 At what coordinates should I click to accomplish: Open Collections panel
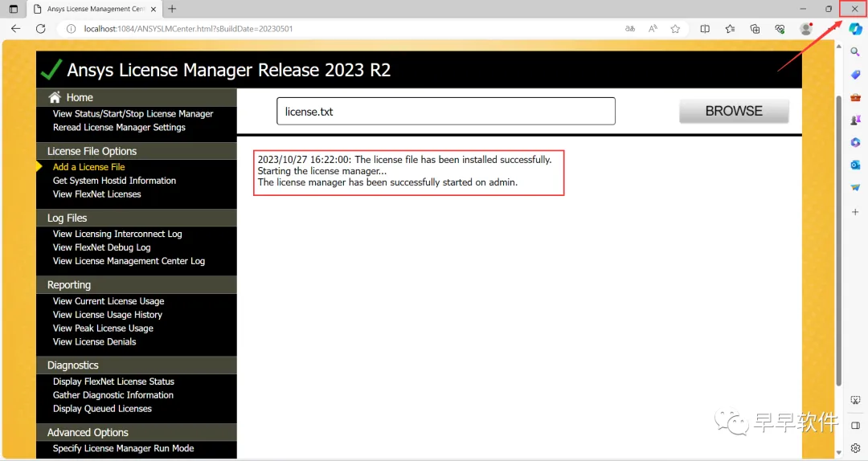coord(755,29)
